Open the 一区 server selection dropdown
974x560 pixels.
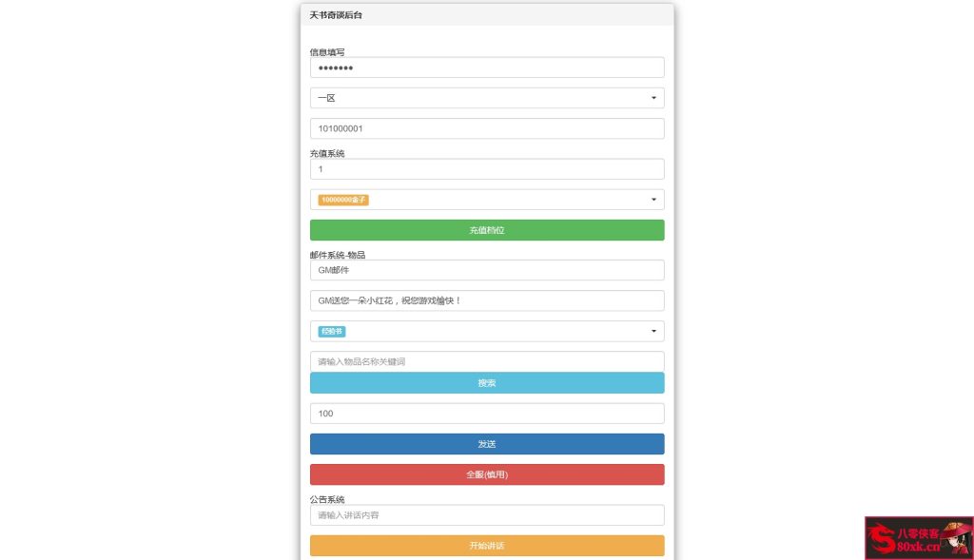(487, 98)
